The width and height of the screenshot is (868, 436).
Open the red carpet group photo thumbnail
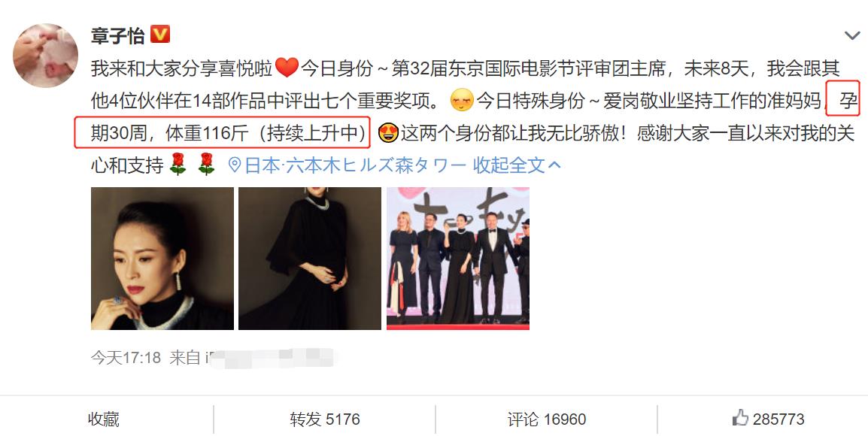click(x=458, y=259)
